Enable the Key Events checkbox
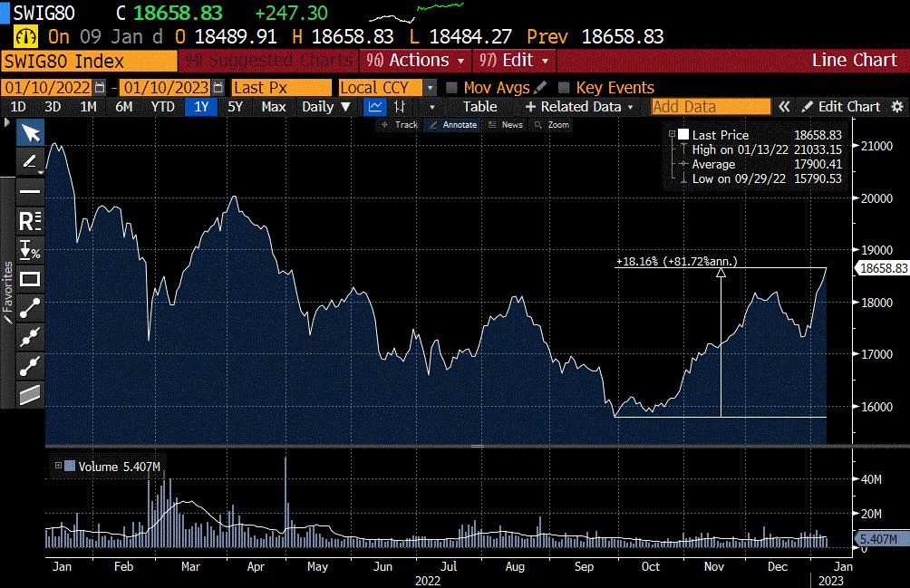Screen dimensions: 910x588 [x=564, y=88]
